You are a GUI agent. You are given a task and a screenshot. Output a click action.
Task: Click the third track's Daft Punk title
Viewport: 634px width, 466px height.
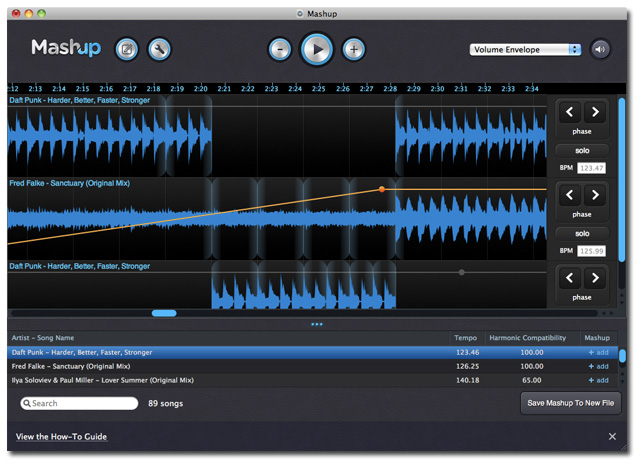coord(80,266)
